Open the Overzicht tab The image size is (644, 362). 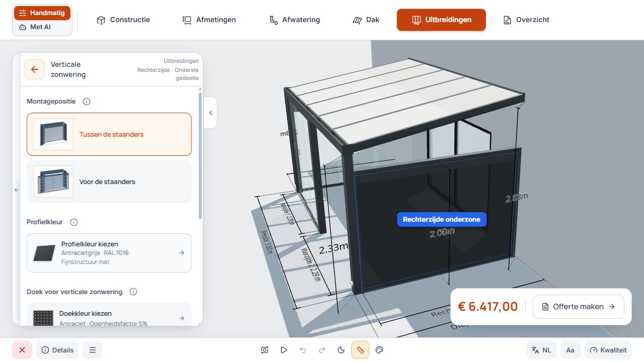526,20
